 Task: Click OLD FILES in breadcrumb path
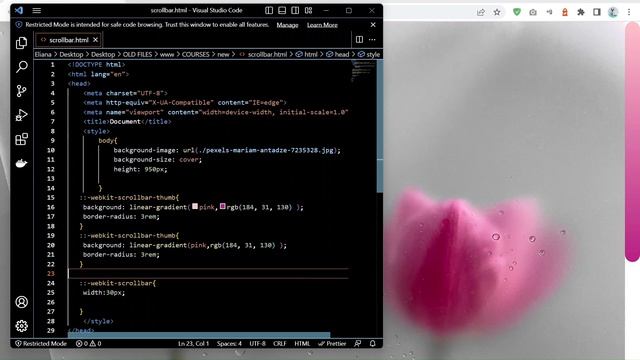[138, 54]
